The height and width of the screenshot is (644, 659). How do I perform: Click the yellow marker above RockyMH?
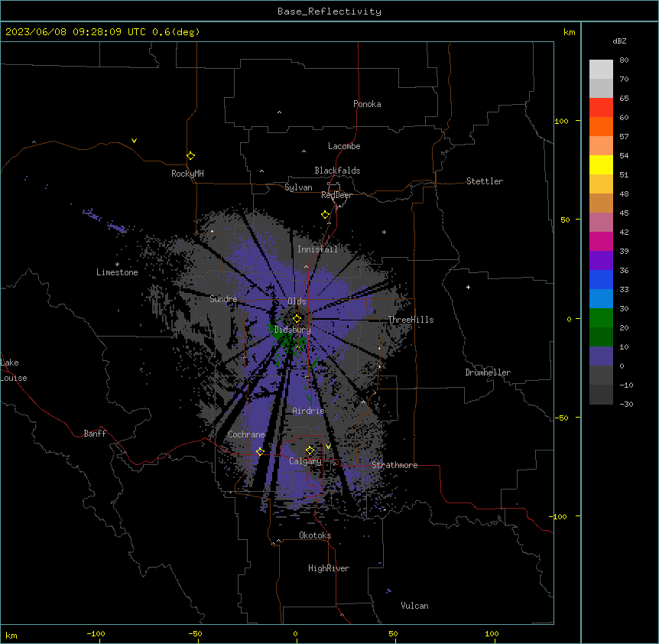(x=190, y=155)
